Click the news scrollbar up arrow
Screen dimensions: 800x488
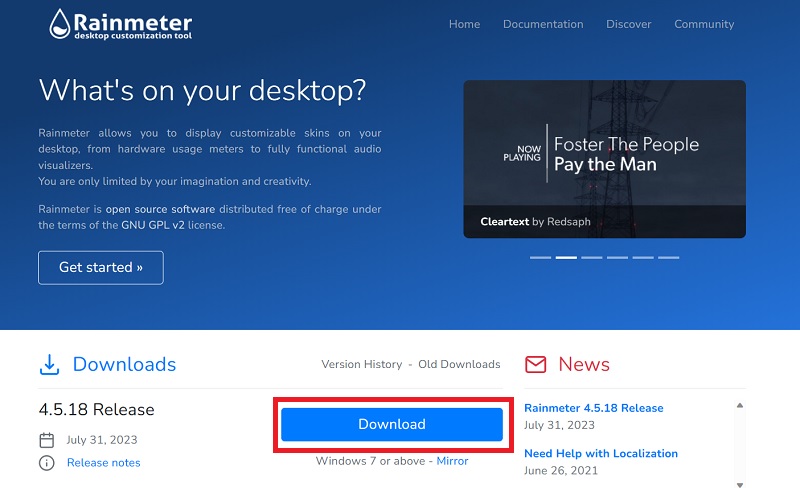tap(740, 405)
